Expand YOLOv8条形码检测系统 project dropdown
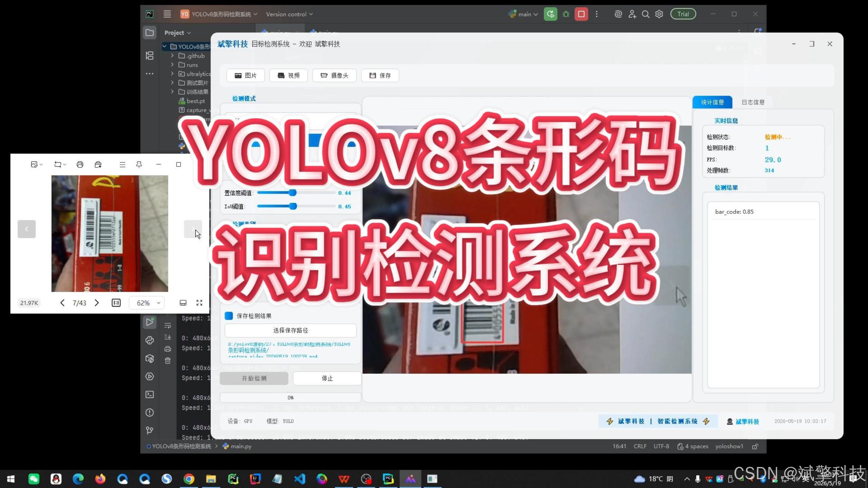 [x=219, y=14]
